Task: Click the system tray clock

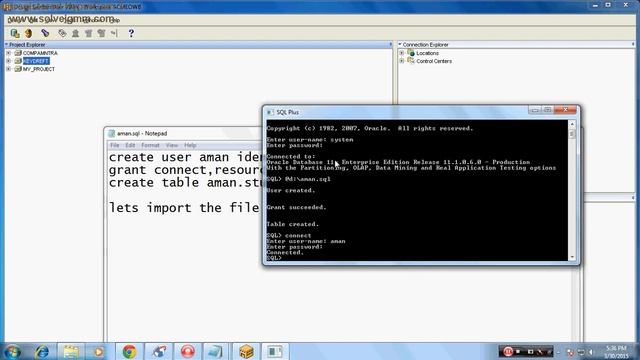Action: coord(616,352)
